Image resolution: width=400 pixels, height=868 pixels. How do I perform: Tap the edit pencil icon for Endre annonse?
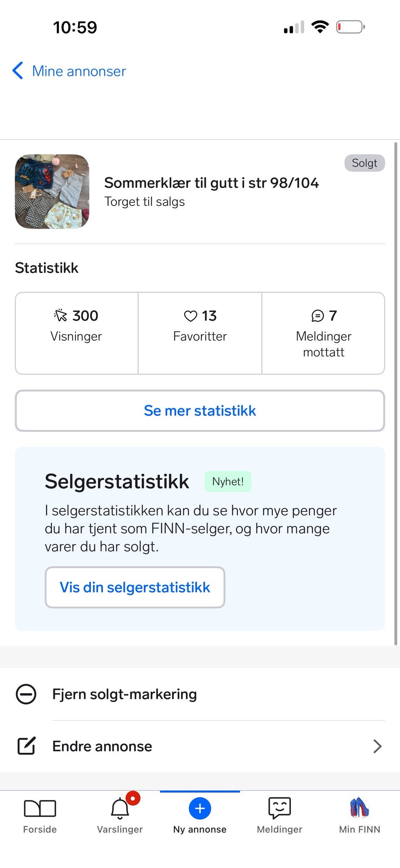(26, 746)
